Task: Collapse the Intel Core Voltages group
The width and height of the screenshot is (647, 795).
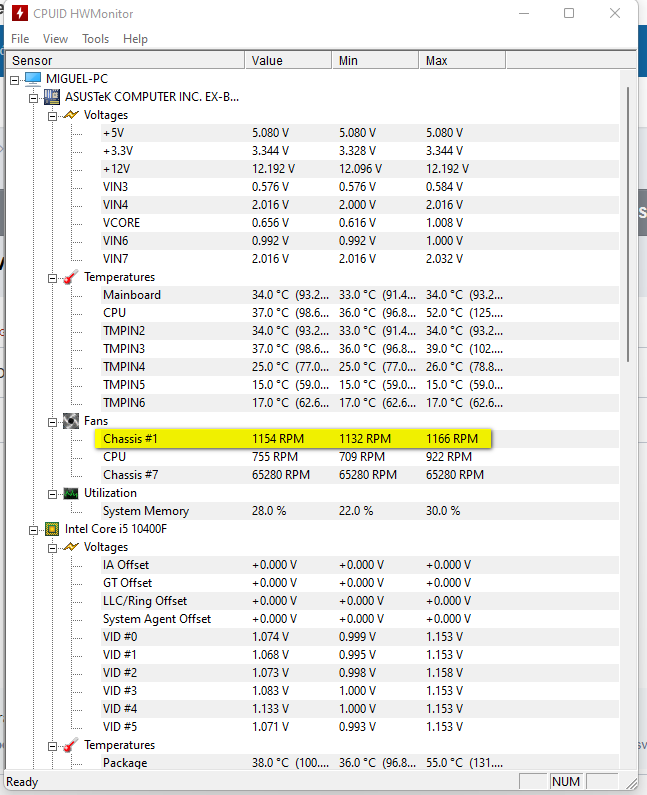Action: 52,548
